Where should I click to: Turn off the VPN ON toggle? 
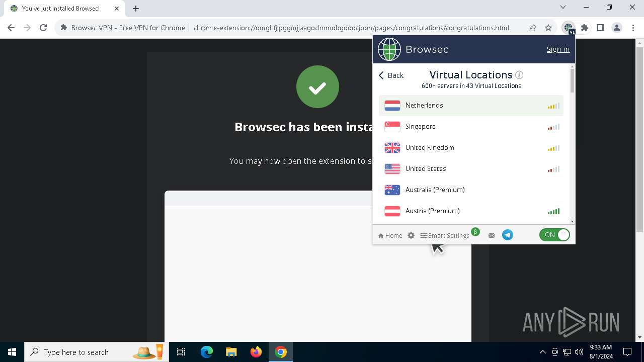(x=554, y=235)
